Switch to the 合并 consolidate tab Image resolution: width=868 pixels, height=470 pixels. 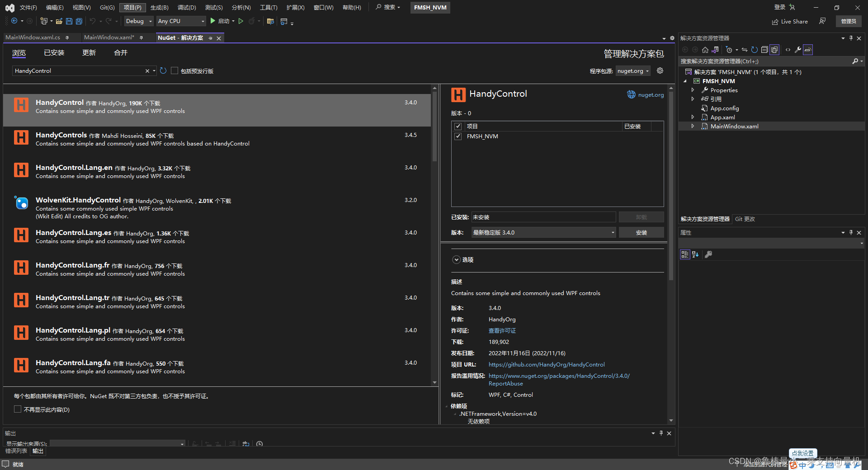click(x=121, y=53)
